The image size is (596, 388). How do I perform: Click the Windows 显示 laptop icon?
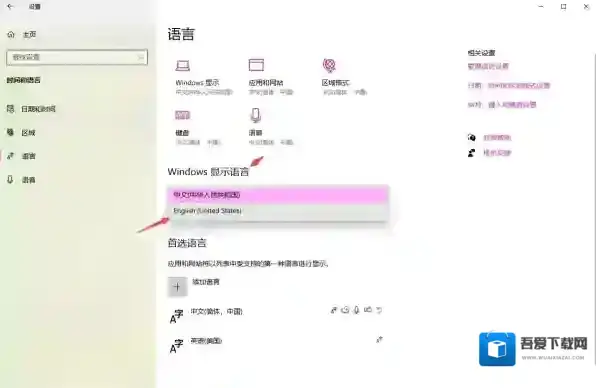click(x=182, y=65)
